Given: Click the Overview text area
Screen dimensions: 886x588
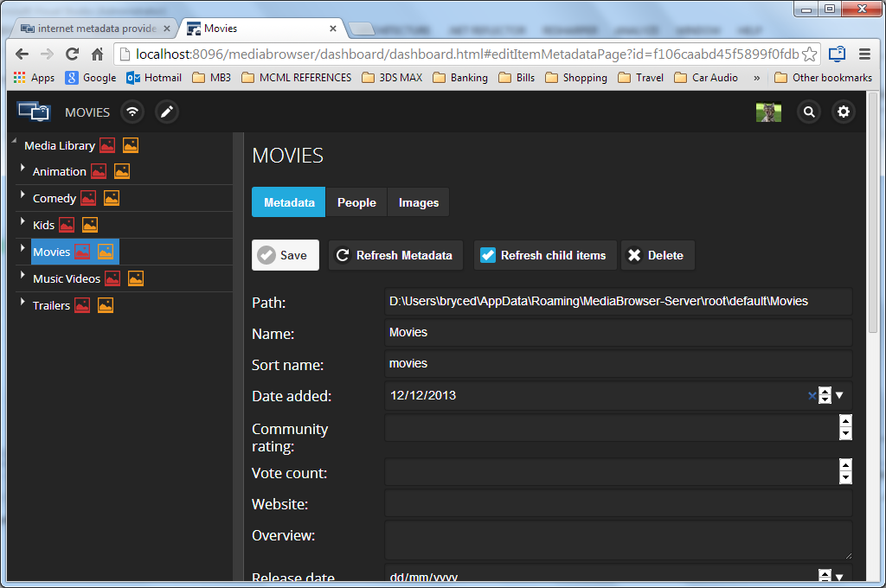Looking at the screenshot, I should (618, 540).
